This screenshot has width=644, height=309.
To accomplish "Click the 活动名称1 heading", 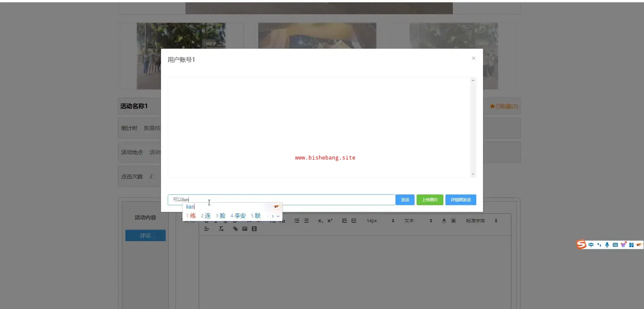I will [134, 106].
